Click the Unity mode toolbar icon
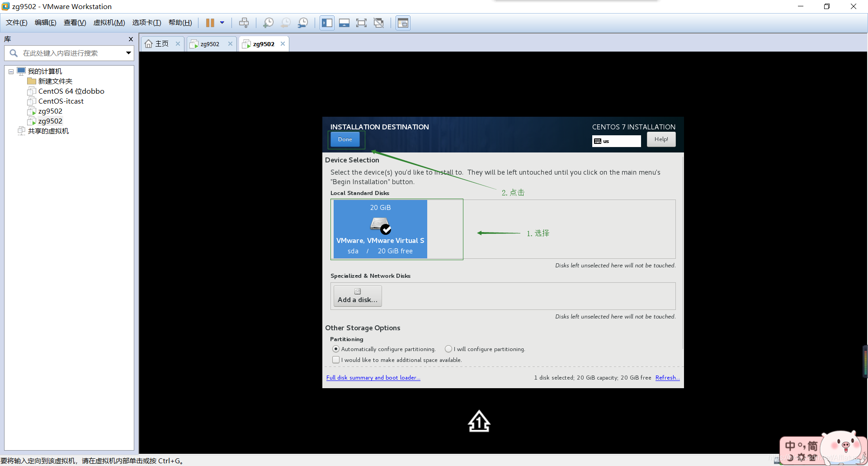The width and height of the screenshot is (868, 466). tap(379, 23)
